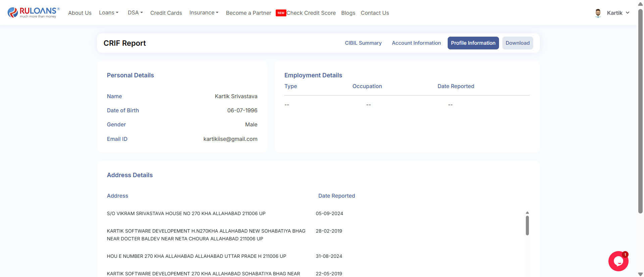Viewport: 644px width, 277px height.
Task: Expand the DSA dropdown menu
Action: tap(135, 13)
